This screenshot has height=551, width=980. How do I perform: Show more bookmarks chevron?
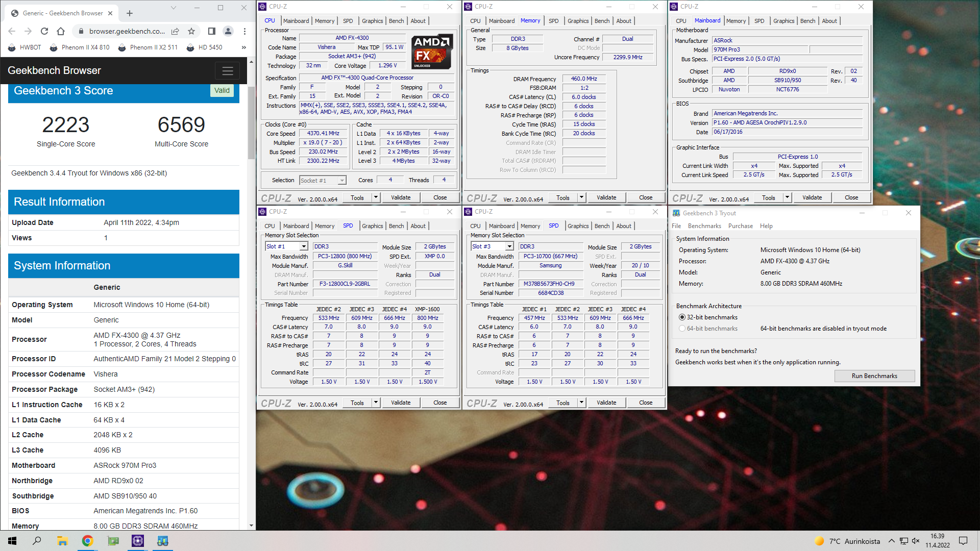click(x=244, y=47)
